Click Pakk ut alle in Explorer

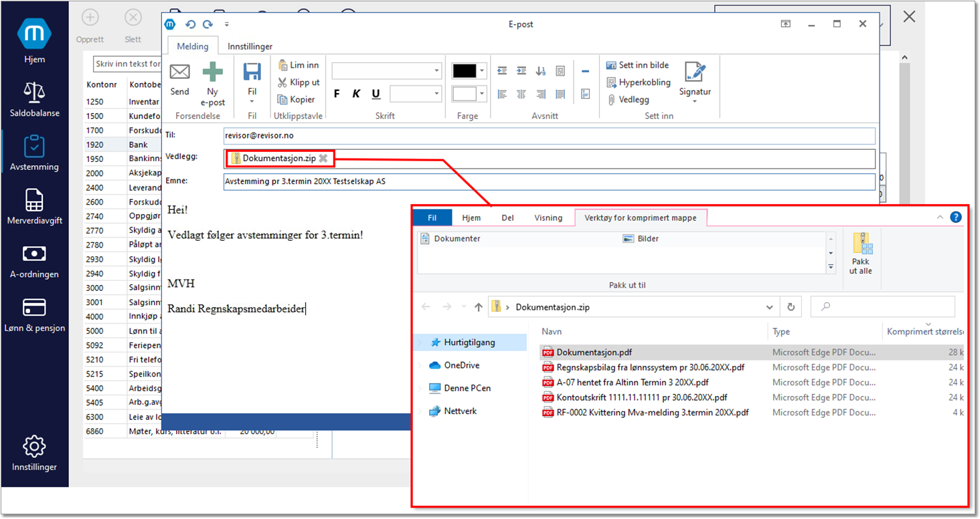(x=861, y=253)
